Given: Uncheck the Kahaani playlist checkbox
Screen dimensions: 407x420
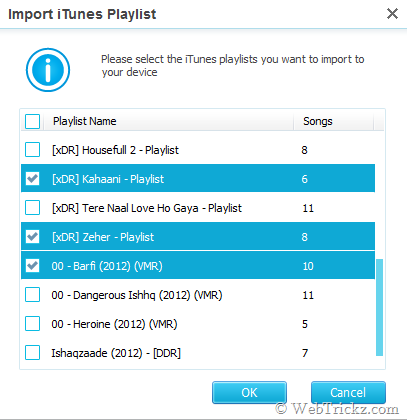Looking at the screenshot, I should 33,179.
